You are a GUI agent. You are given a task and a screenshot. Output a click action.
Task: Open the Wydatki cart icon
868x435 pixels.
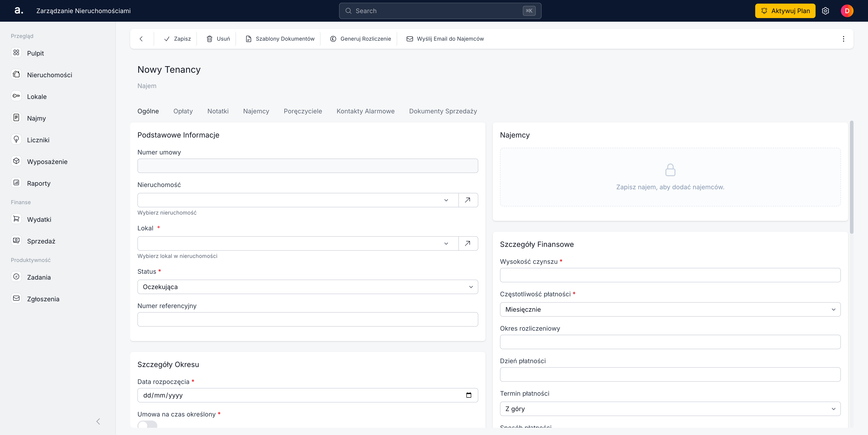pos(16,219)
